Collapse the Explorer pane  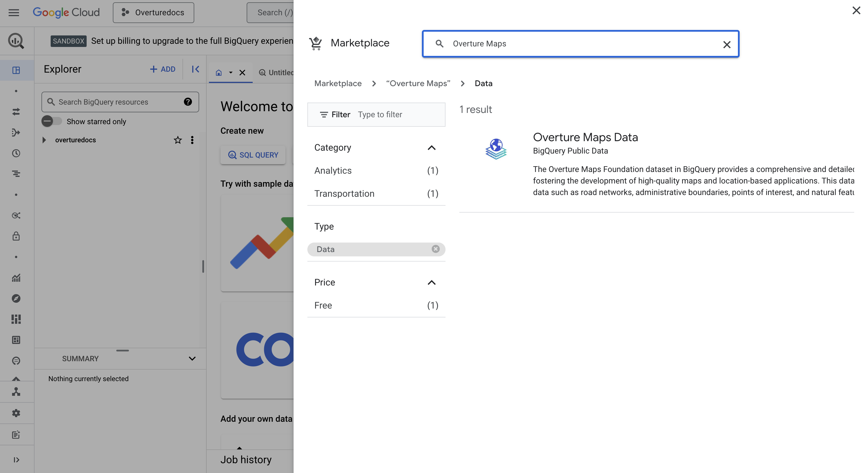click(x=195, y=69)
